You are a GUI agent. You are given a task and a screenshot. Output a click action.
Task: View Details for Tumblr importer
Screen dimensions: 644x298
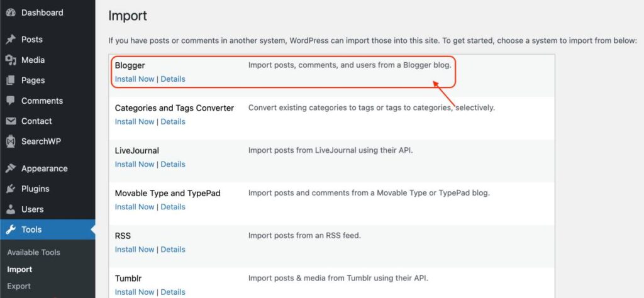tap(173, 292)
